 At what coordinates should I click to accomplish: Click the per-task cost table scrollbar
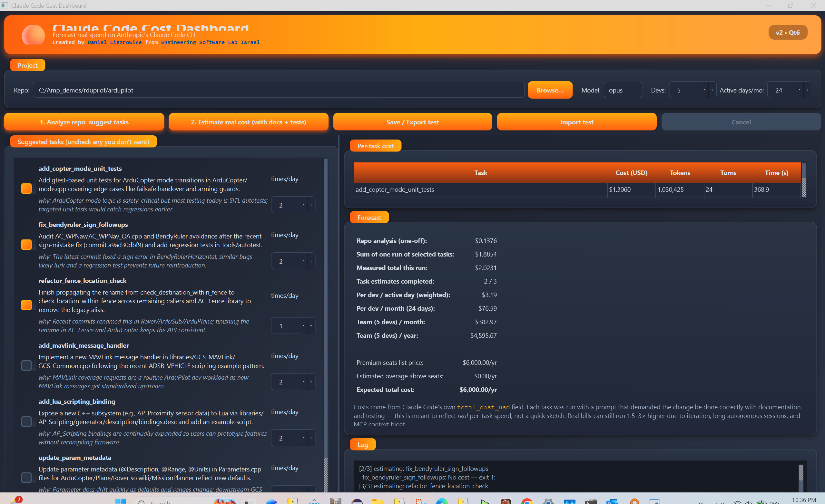tap(804, 180)
